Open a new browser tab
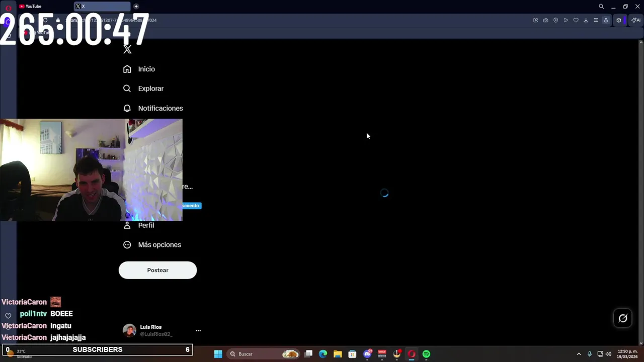 click(x=136, y=6)
